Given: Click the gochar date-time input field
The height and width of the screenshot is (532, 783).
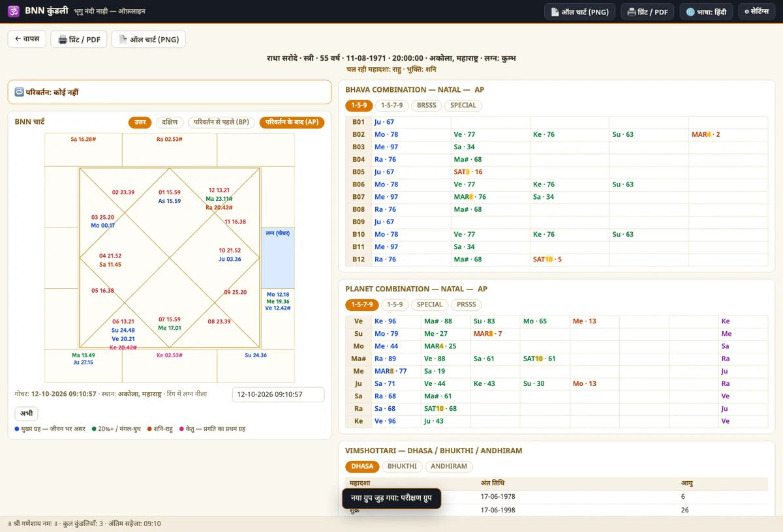Looking at the screenshot, I should 279,394.
